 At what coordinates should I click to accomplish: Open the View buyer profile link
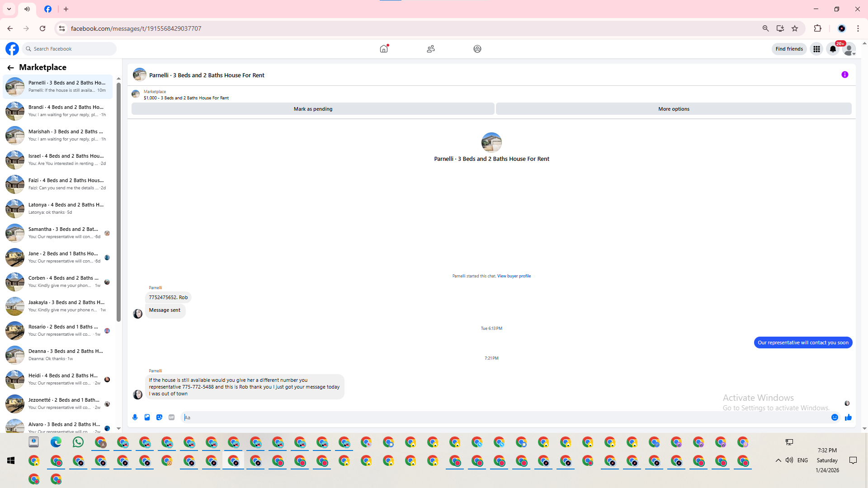(514, 276)
